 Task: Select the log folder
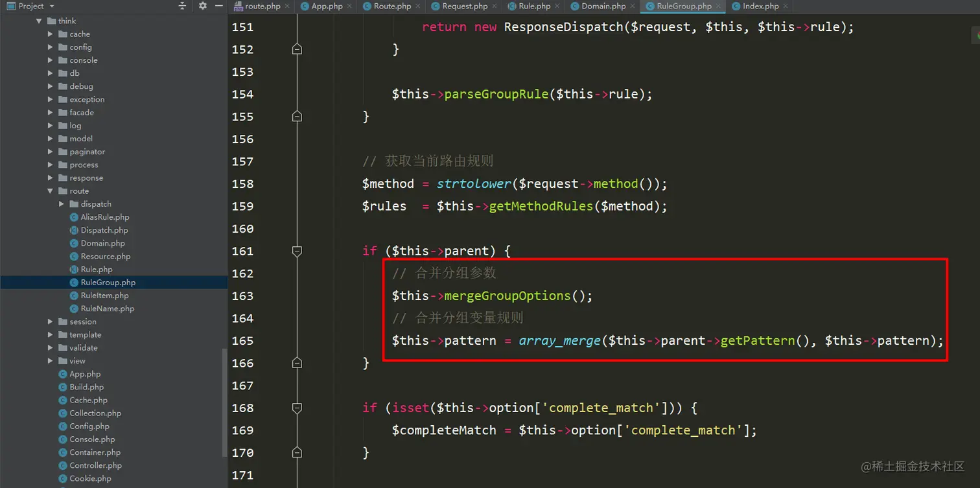tap(75, 125)
